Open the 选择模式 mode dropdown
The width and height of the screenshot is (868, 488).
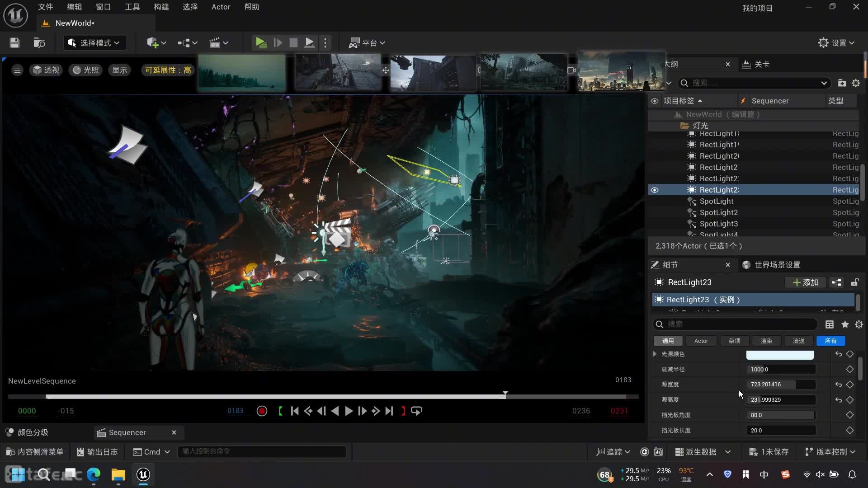[x=94, y=43]
